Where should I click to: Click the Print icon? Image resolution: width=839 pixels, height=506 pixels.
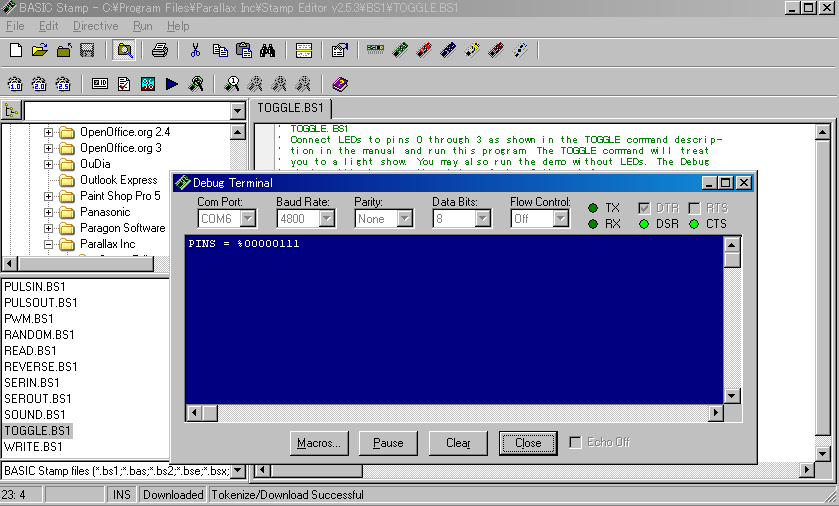159,51
